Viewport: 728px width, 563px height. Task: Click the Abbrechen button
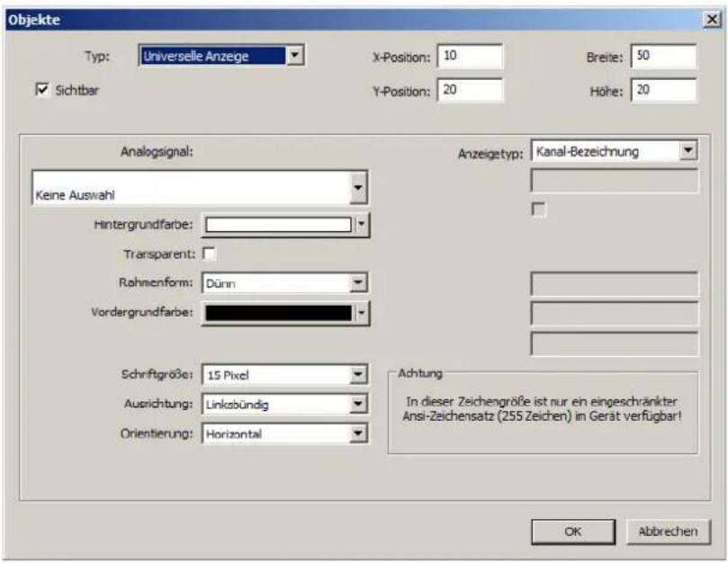tap(668, 532)
